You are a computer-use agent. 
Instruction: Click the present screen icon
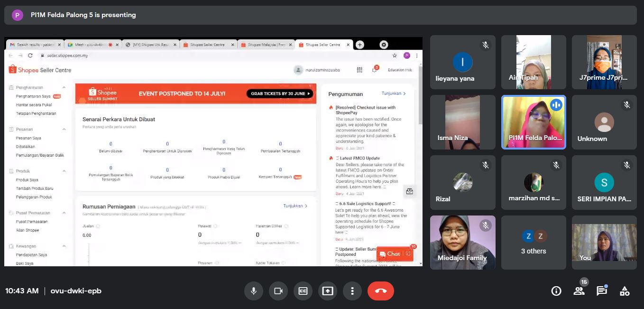click(x=328, y=291)
